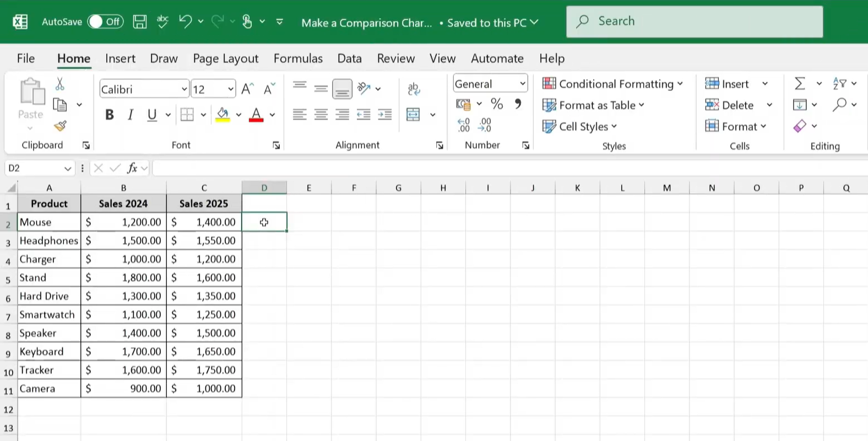868x441 pixels.
Task: Switch to the Data tab
Action: (x=349, y=58)
